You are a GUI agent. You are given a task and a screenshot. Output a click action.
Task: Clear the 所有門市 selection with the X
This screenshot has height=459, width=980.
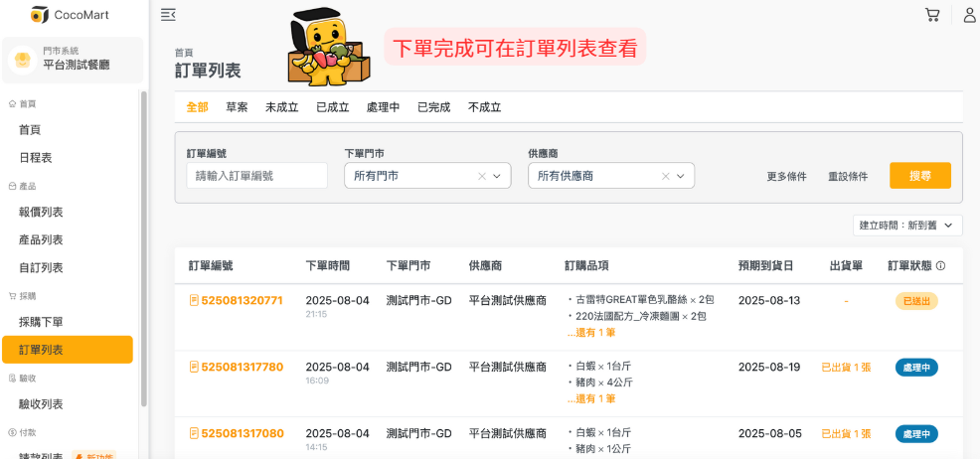482,176
